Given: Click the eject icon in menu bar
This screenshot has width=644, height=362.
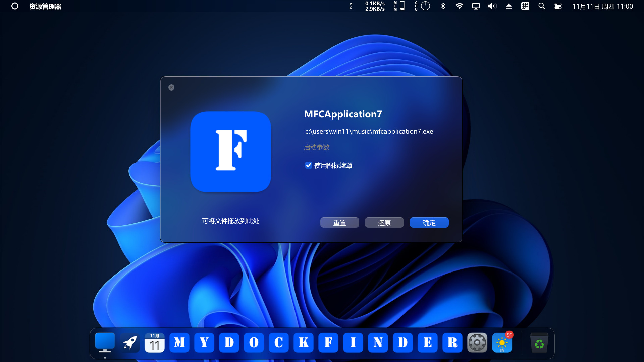Looking at the screenshot, I should 508,6.
